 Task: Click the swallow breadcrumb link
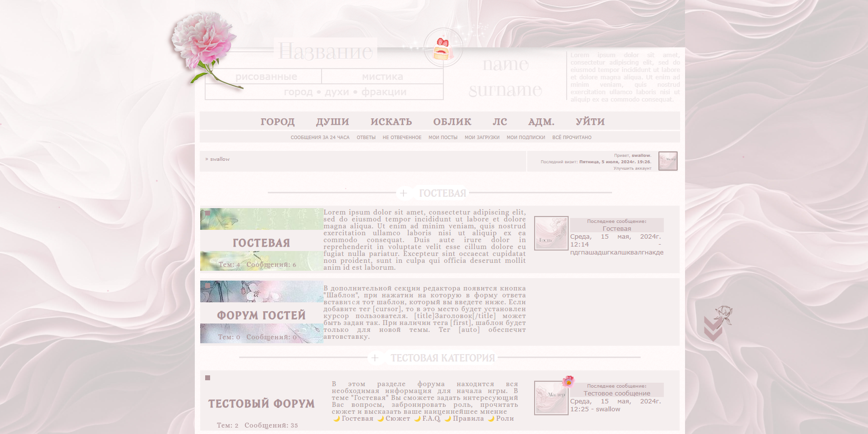click(220, 159)
